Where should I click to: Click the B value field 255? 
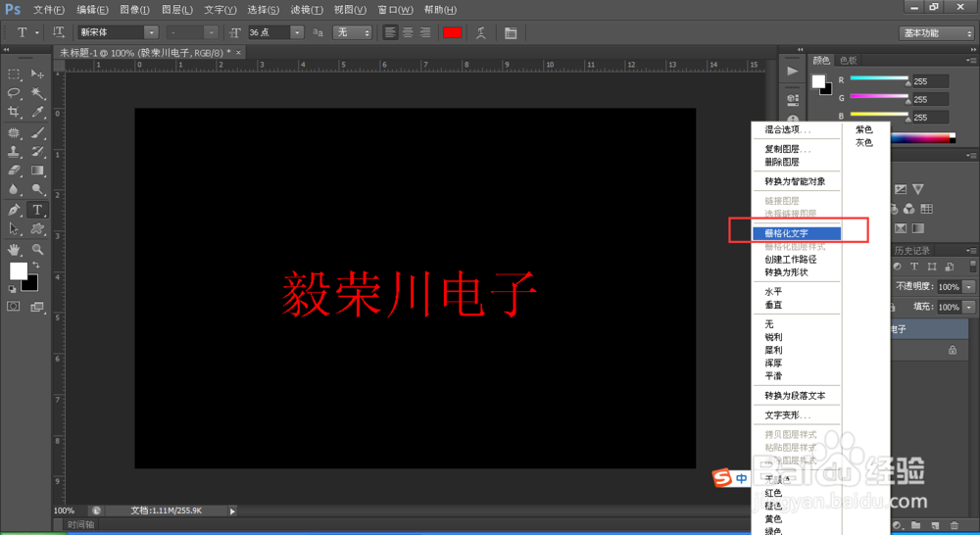tap(930, 118)
